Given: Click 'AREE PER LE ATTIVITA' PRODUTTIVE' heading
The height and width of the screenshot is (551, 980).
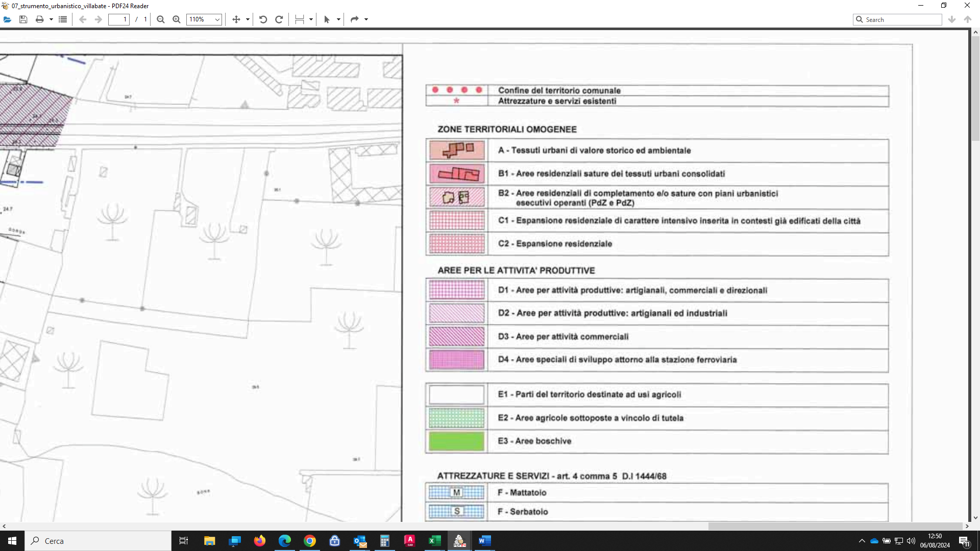Looking at the screenshot, I should click(516, 270).
